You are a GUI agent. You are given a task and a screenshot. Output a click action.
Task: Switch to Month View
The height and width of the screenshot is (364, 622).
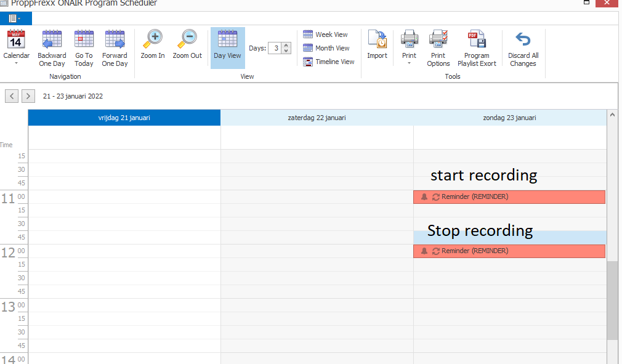(x=326, y=48)
